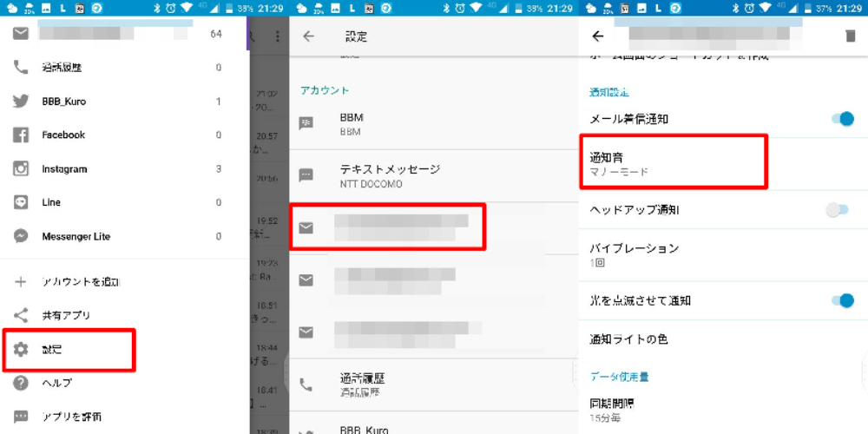Open the ヘルプ help entry

click(x=56, y=383)
